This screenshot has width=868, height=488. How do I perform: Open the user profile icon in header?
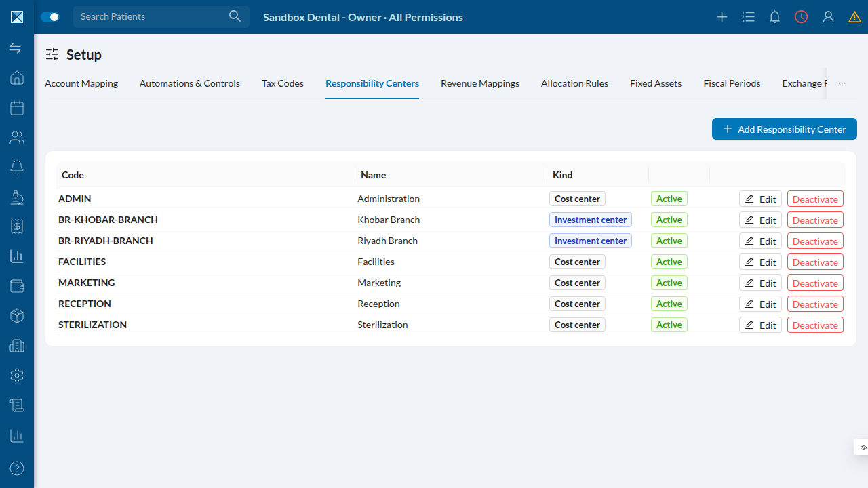(x=828, y=17)
